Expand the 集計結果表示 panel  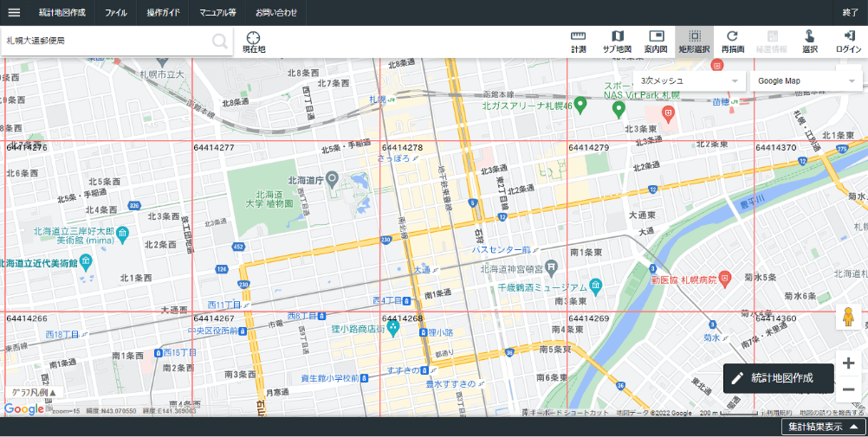point(823,427)
